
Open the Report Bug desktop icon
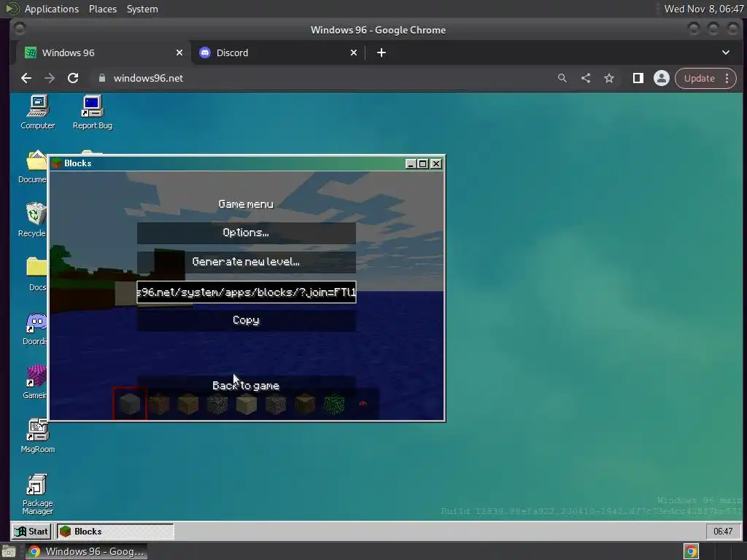coord(93,112)
